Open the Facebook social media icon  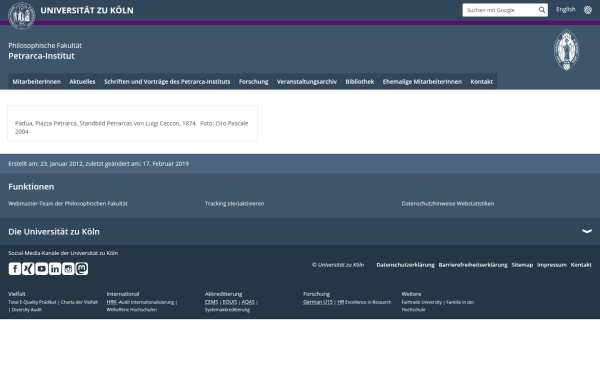pos(15,269)
